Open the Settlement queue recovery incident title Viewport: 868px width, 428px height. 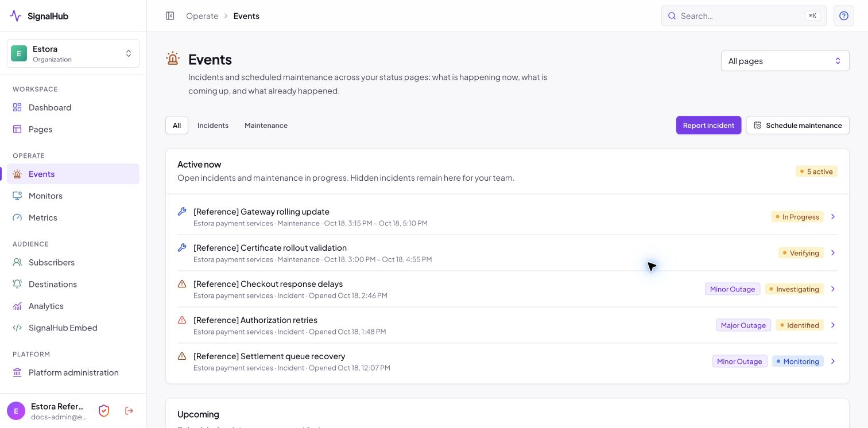[x=269, y=356]
